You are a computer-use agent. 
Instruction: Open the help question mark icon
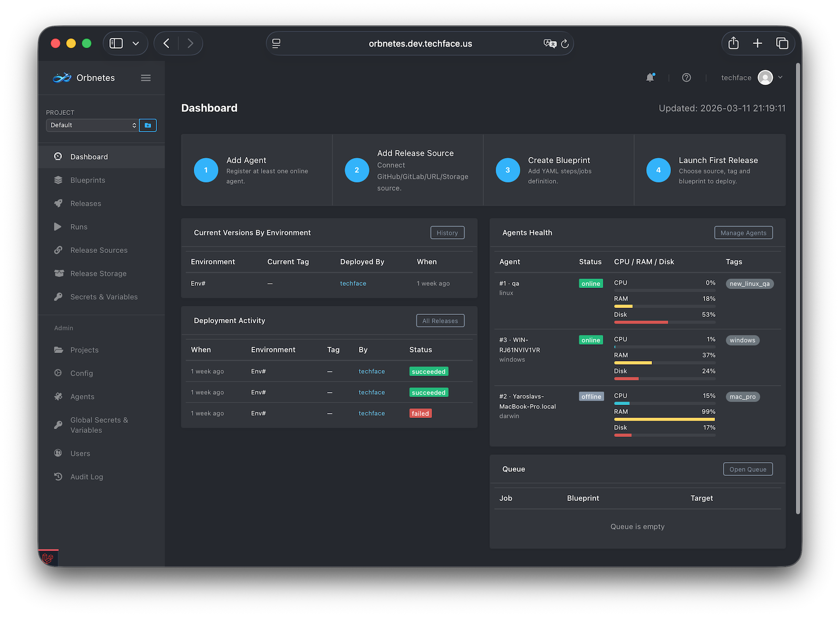(686, 78)
